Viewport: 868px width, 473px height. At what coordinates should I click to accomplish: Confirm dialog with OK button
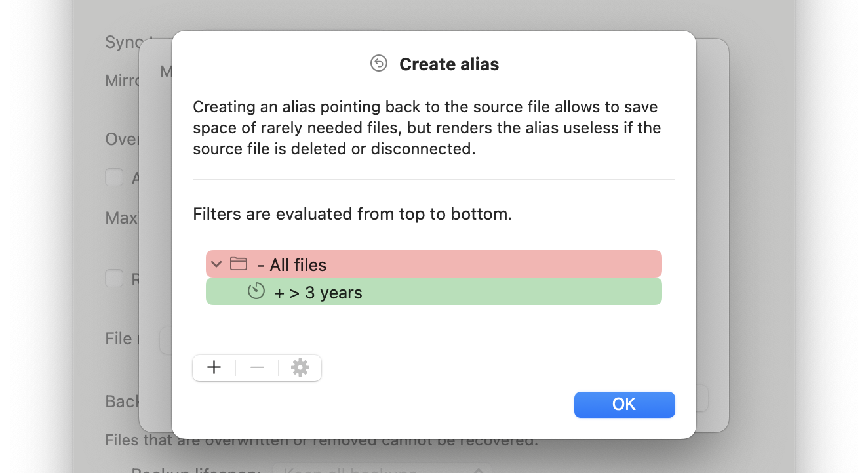[625, 405]
